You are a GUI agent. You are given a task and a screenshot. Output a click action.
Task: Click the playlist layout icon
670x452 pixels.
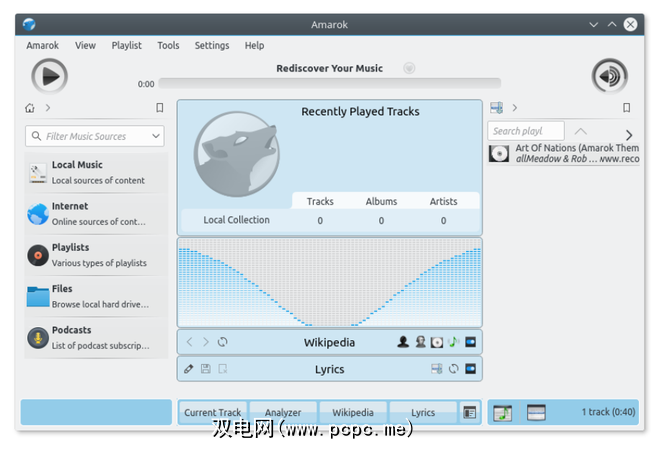click(x=496, y=108)
